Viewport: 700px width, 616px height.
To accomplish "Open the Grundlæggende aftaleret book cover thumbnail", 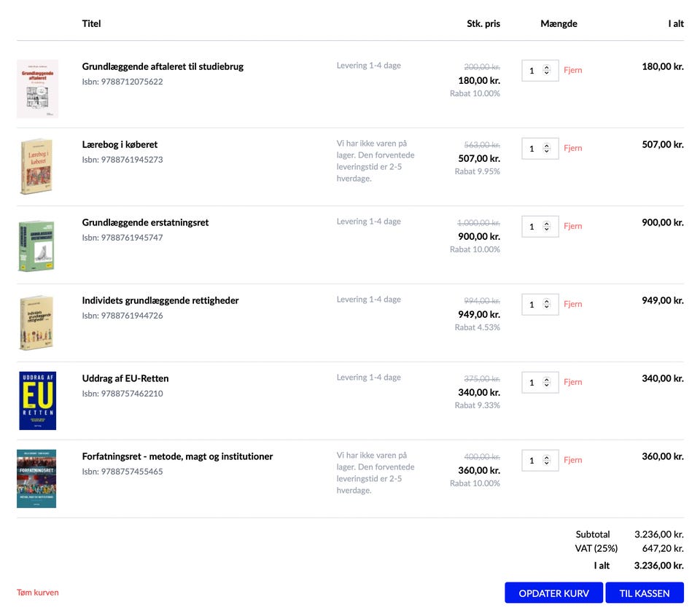I will [37, 89].
